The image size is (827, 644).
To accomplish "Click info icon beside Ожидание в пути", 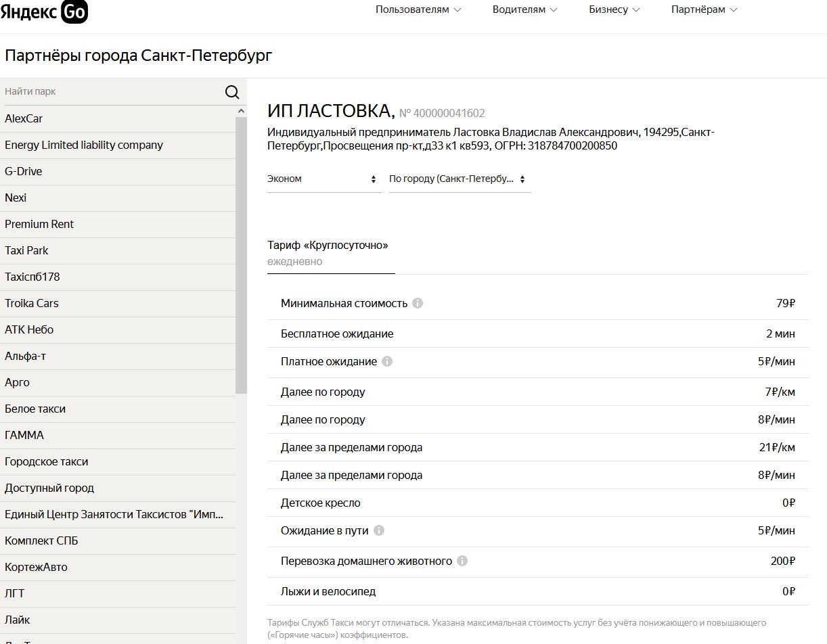I will tap(379, 530).
